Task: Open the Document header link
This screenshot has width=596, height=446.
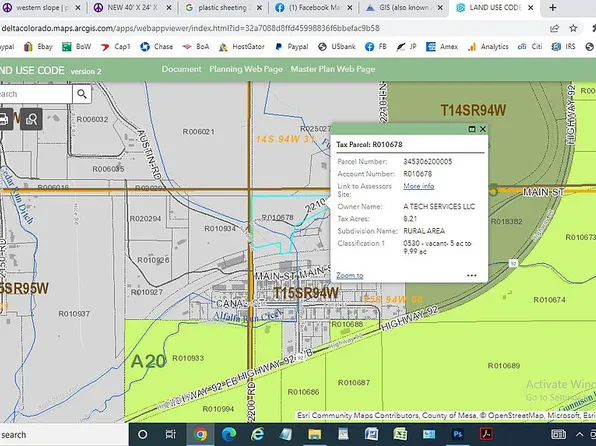Action: point(182,69)
